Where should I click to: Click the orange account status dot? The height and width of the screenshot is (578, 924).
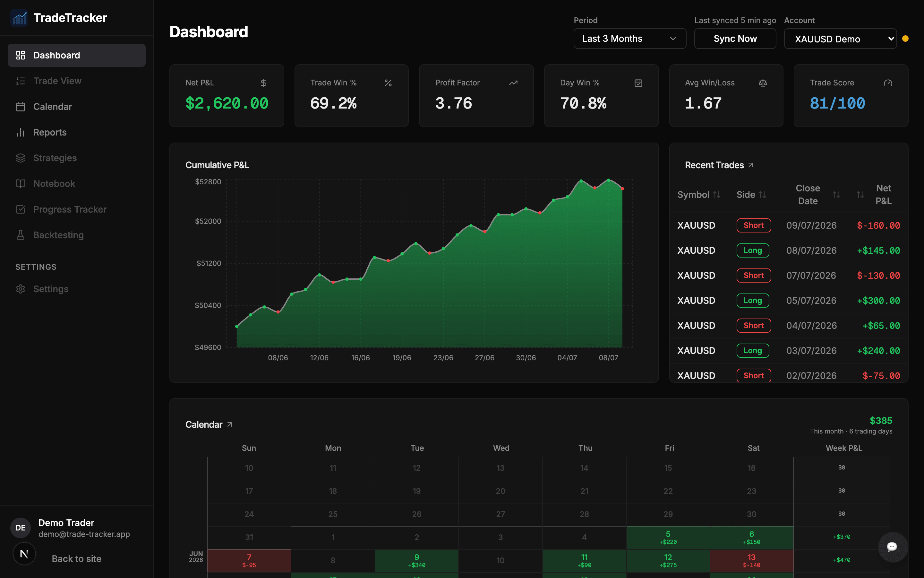click(905, 39)
